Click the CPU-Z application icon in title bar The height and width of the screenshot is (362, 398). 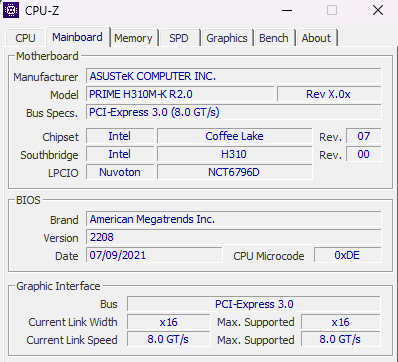[x=11, y=10]
